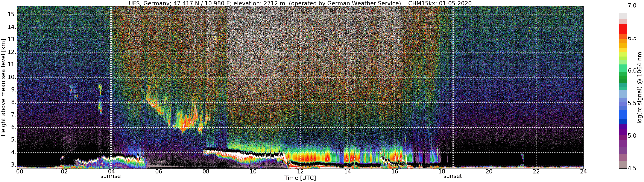Click the colorbar value '6.5'
Image resolution: width=644 pixels, height=182 pixels.
pyautogui.click(x=632, y=38)
